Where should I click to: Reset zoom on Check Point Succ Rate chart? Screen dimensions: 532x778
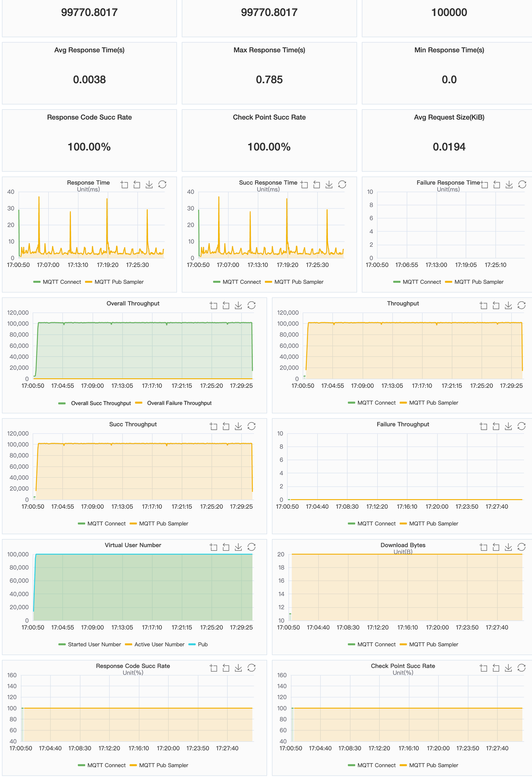click(x=496, y=668)
